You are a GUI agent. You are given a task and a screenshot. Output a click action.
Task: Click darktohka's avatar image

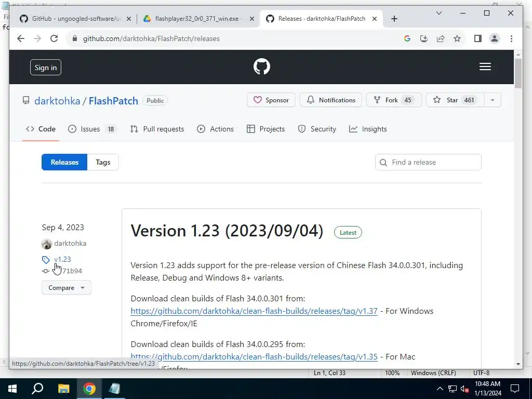tap(46, 244)
